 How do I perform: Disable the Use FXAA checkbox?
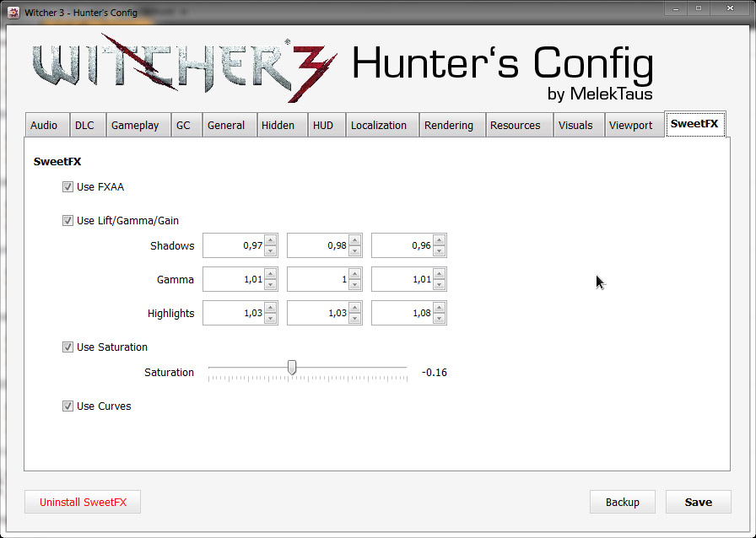pyautogui.click(x=67, y=187)
